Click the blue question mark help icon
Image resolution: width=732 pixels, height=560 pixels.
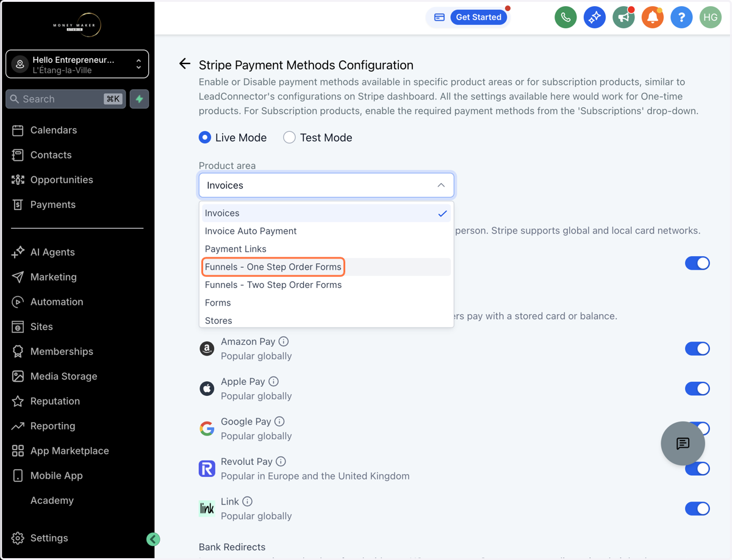pos(681,17)
